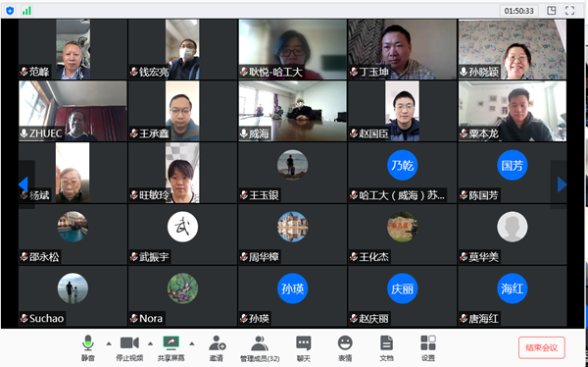This screenshot has height=367, width=588.
Task: Stop the video camera
Action: click(129, 347)
